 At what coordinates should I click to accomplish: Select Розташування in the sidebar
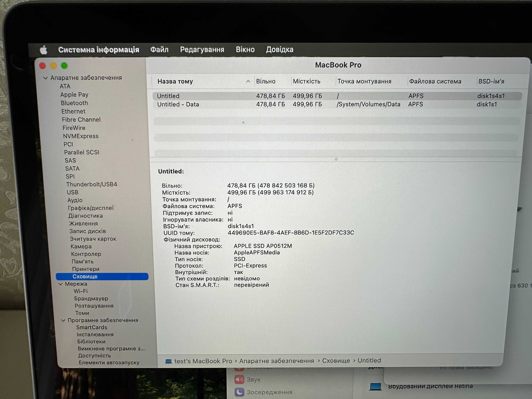(94, 306)
